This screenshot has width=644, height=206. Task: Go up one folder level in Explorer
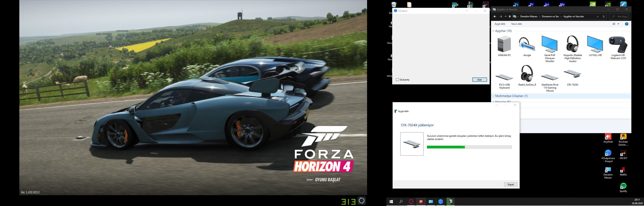pos(510,16)
